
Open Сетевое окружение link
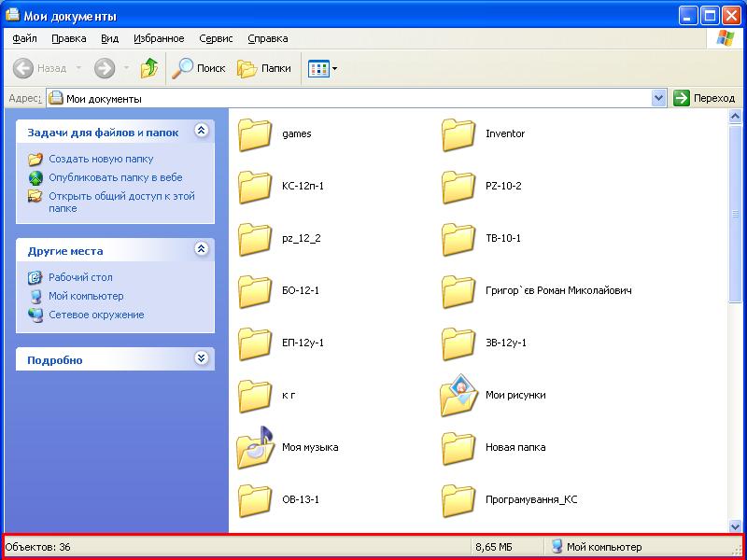96,315
